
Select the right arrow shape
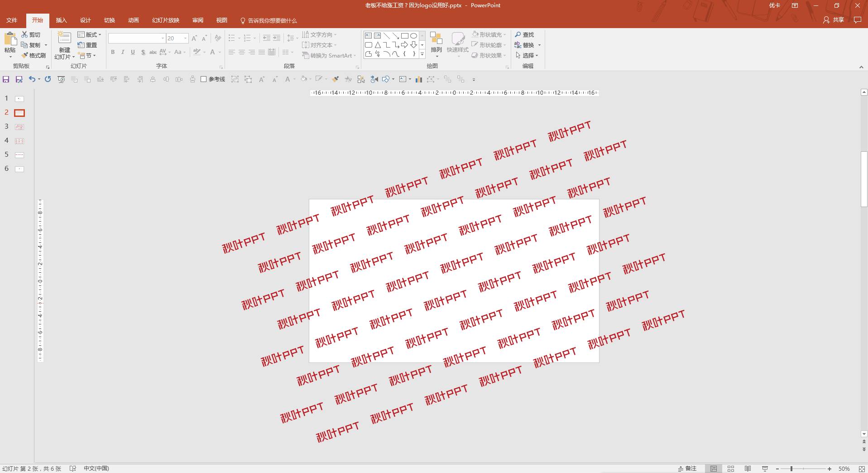click(405, 45)
